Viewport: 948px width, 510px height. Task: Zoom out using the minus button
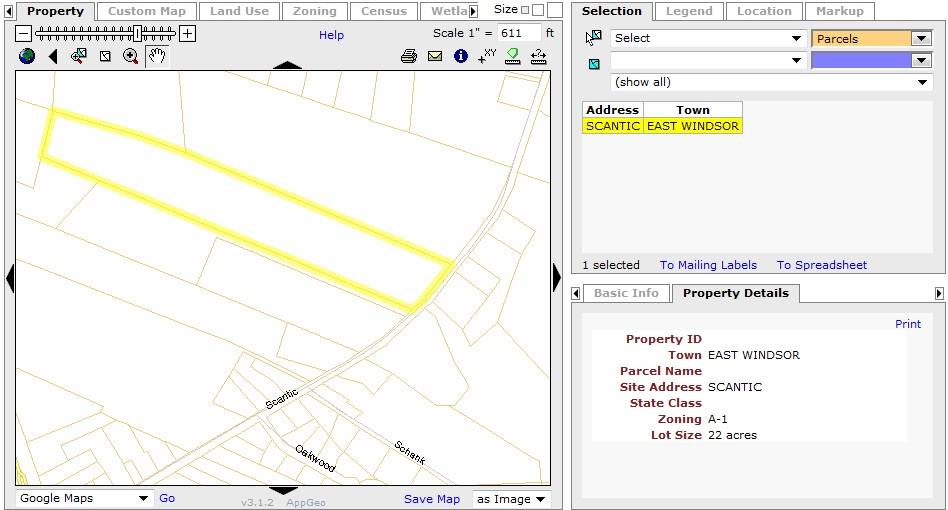tap(23, 33)
